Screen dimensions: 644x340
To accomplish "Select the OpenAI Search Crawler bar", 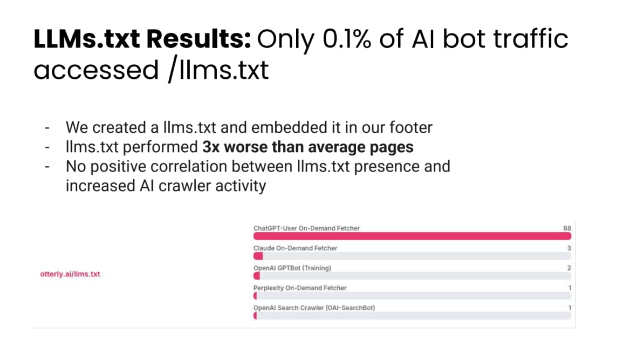I will tap(412, 316).
